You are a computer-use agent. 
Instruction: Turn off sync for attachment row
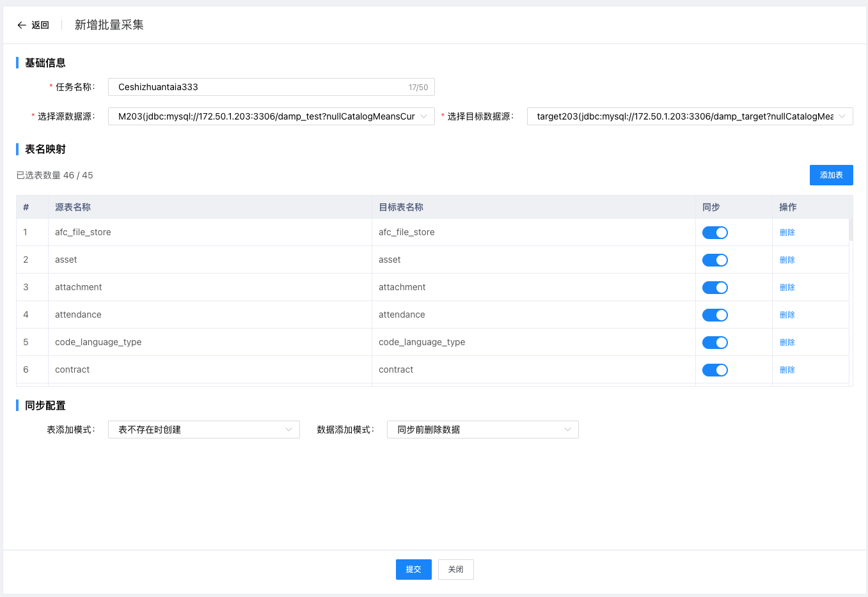click(714, 288)
